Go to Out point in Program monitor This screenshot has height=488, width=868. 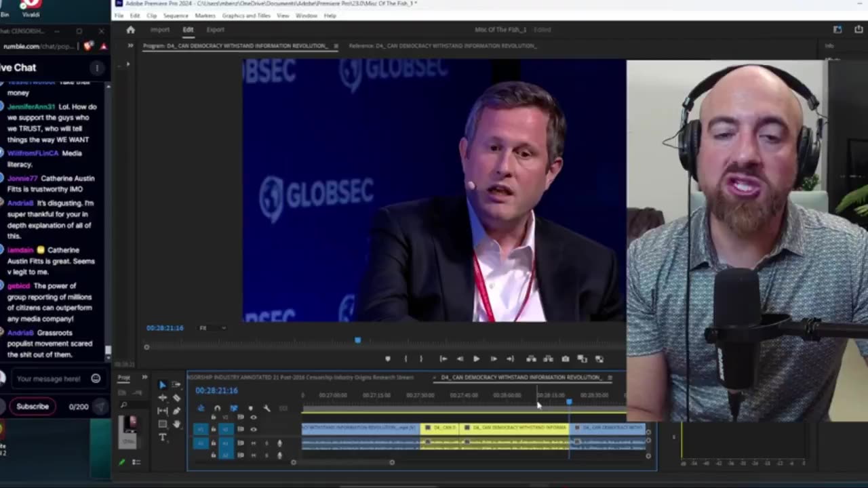tap(510, 359)
